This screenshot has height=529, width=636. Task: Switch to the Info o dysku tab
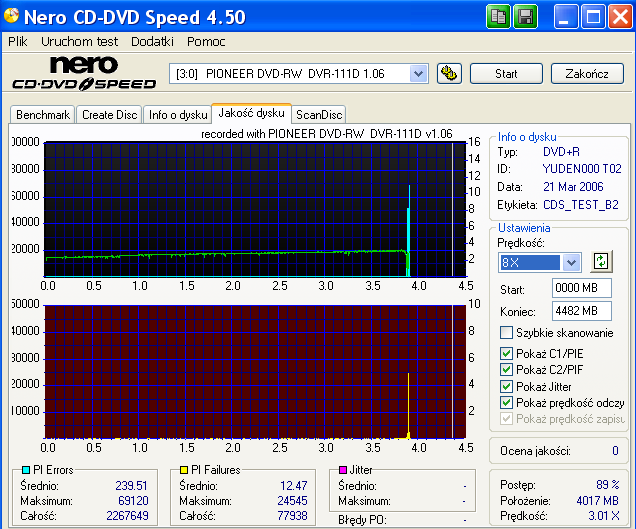(178, 115)
